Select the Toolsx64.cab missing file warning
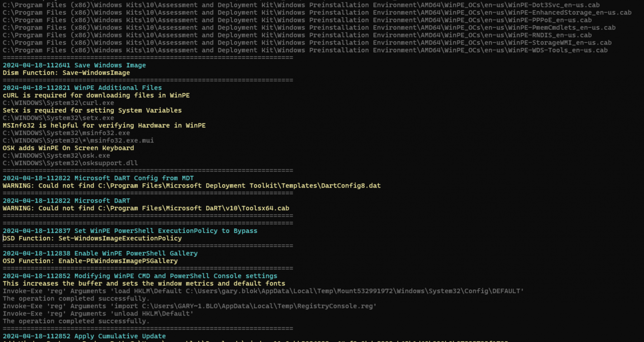Screen dimensions: 644x342 tap(146, 208)
